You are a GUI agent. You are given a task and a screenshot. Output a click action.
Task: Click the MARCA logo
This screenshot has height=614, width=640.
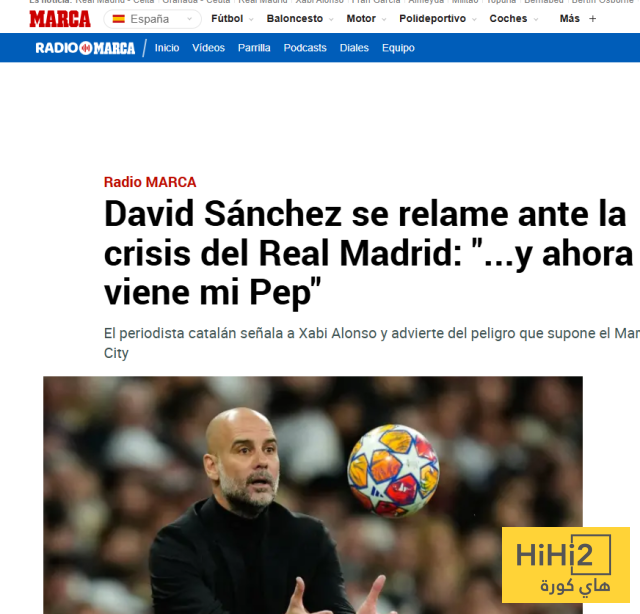pos(60,19)
